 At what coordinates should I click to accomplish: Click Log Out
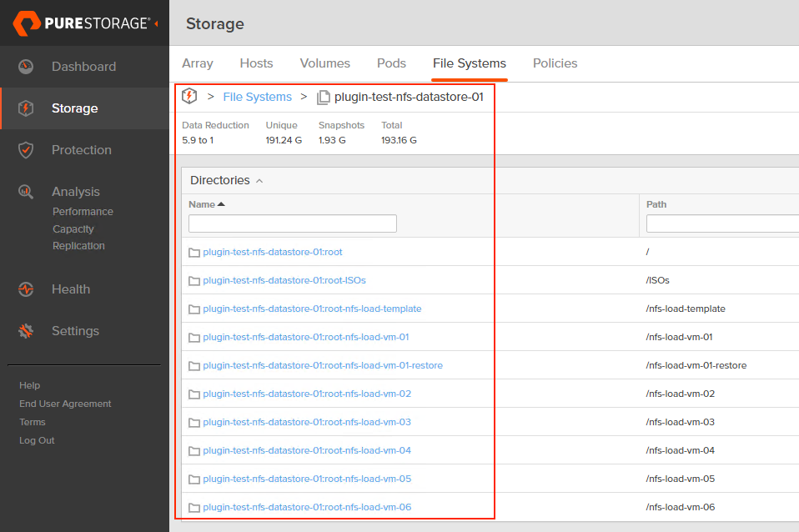tap(37, 440)
